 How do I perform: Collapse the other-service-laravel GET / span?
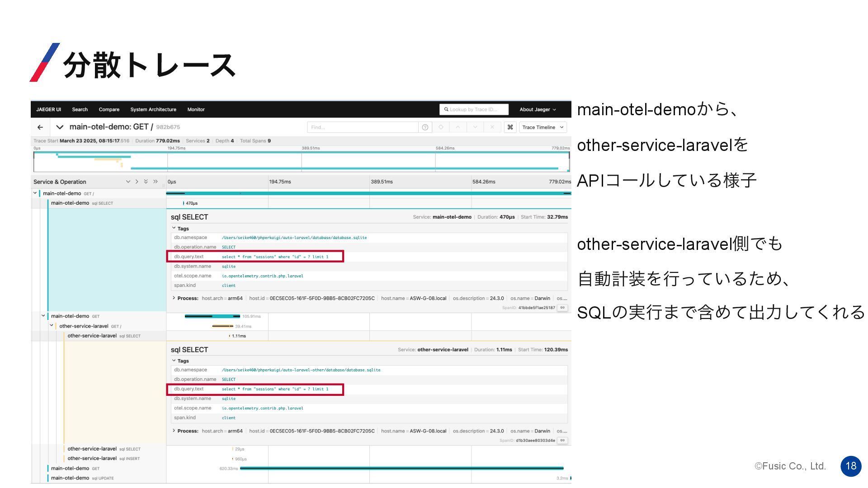coord(52,326)
